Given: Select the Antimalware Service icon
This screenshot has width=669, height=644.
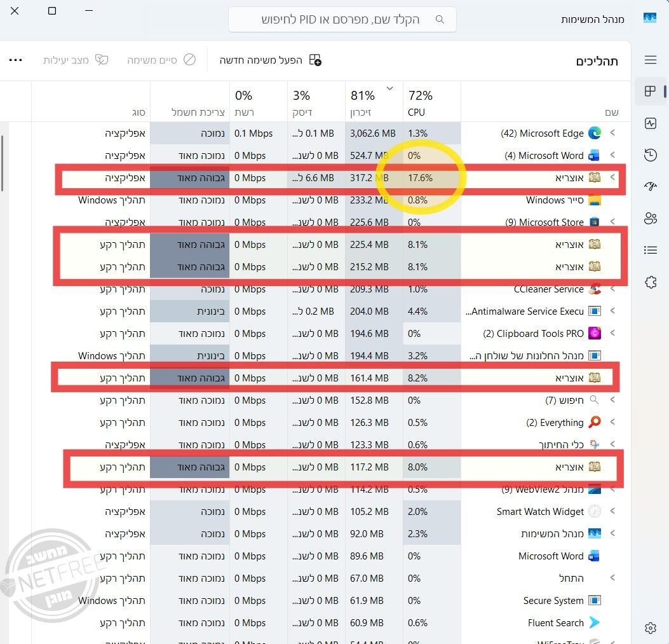Looking at the screenshot, I should coord(594,311).
